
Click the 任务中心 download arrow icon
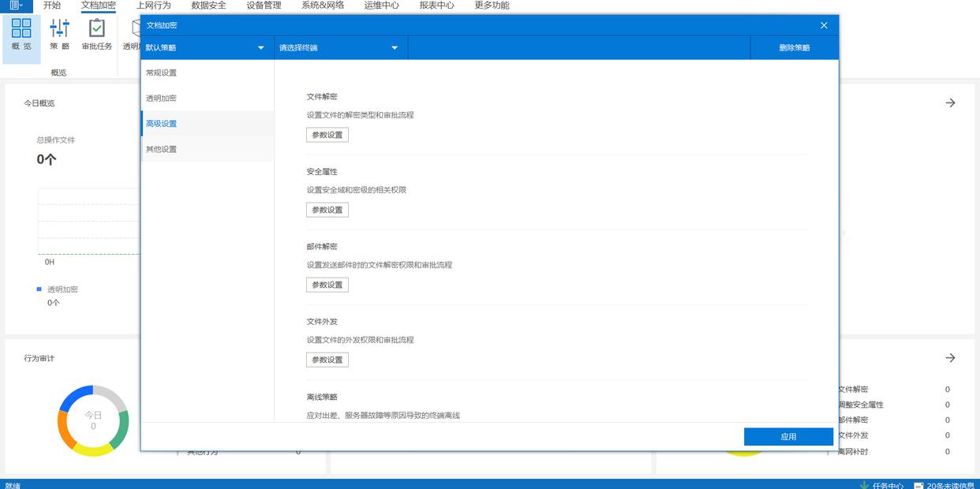pos(864,485)
